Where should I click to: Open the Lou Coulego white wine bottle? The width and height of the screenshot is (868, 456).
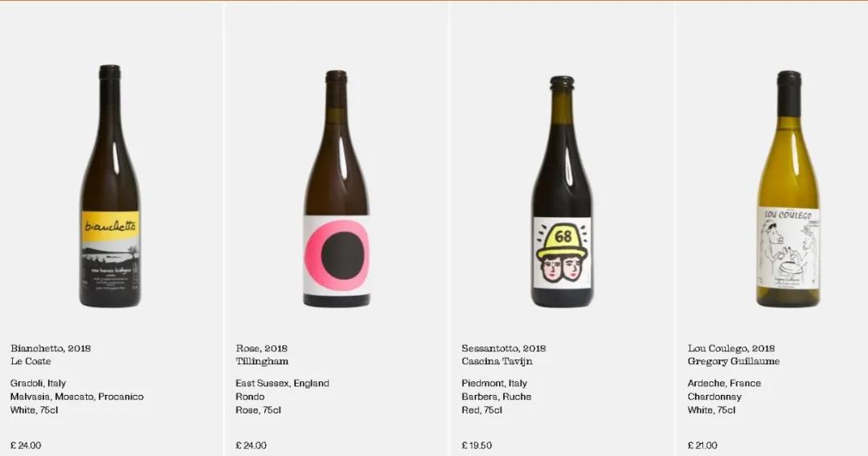click(x=788, y=188)
